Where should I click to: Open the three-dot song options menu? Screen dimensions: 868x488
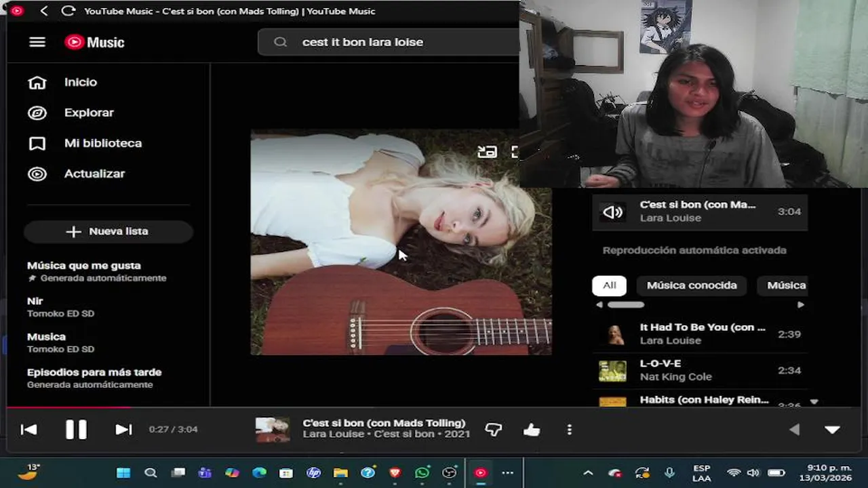pos(569,430)
